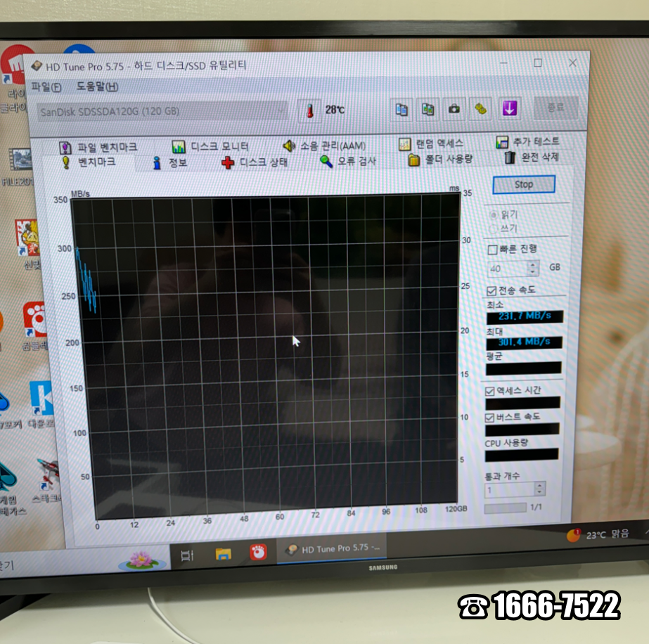
Task: Toggle the 엑세스 시간 checkbox
Action: pos(490,391)
